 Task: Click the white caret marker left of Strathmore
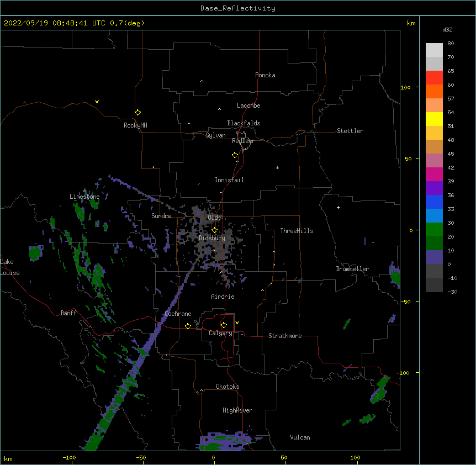pos(242,334)
